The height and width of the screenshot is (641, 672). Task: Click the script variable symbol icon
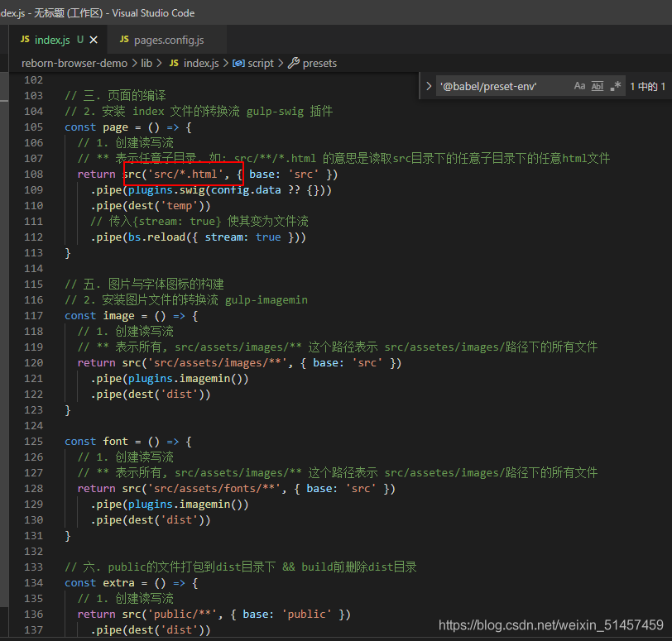click(238, 64)
